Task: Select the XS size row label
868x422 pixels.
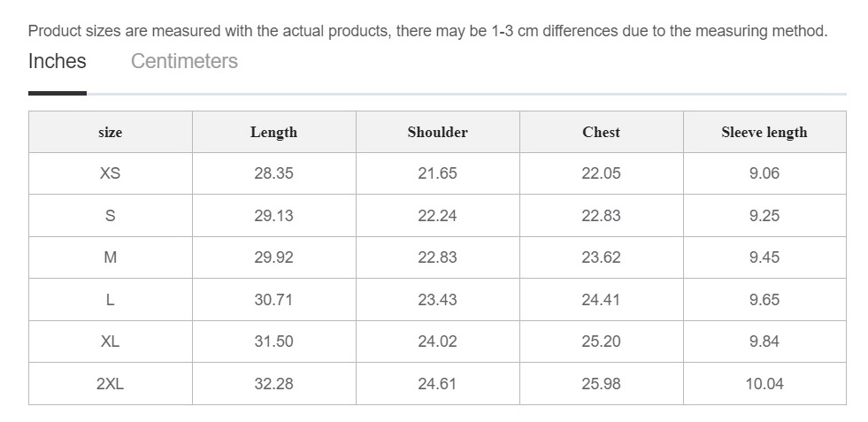Action: pyautogui.click(x=111, y=173)
